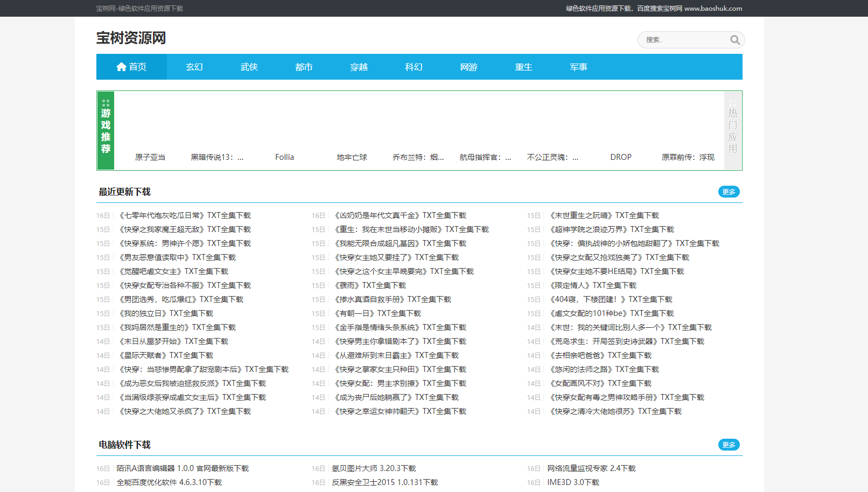Open 《有朝一日》 TXT download link
The image size is (868, 492).
click(376, 313)
